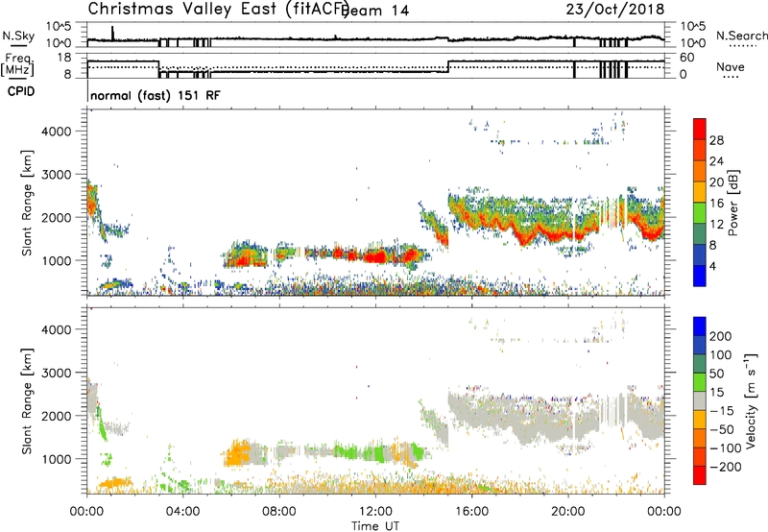Click the '-15' label on Velocity colorbar
The image size is (768, 532).
pos(722,411)
